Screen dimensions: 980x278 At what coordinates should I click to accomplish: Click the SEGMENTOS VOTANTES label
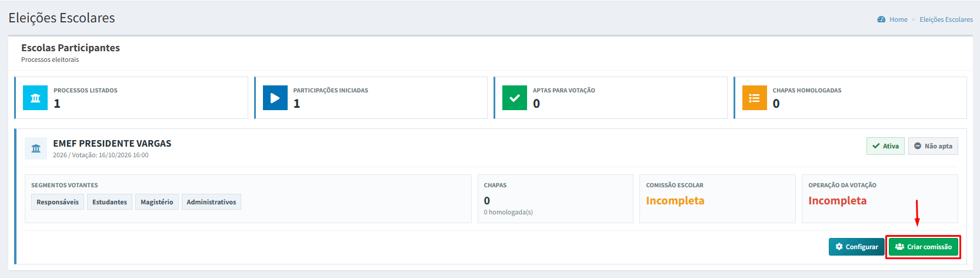coord(65,186)
